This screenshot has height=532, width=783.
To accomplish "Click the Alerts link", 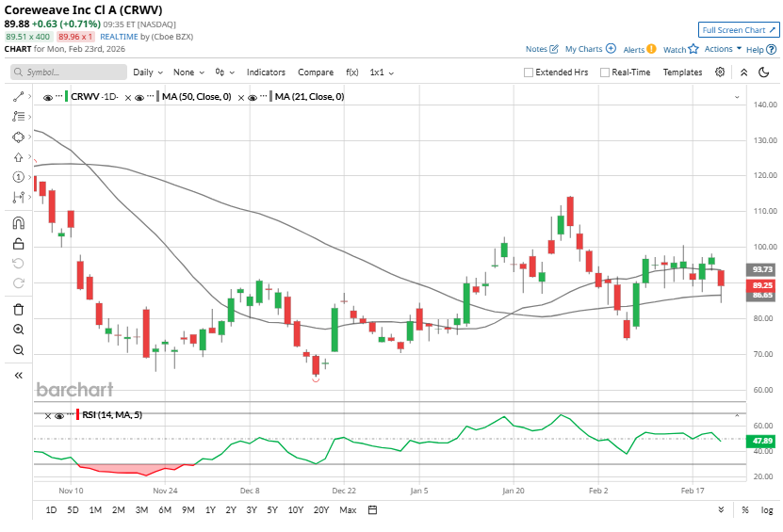I will (634, 49).
